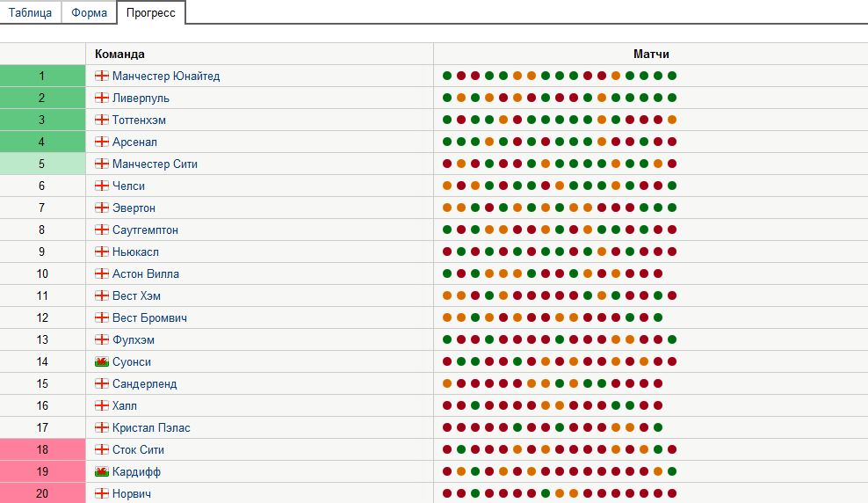Go to Вест Хэм team page

(x=136, y=295)
